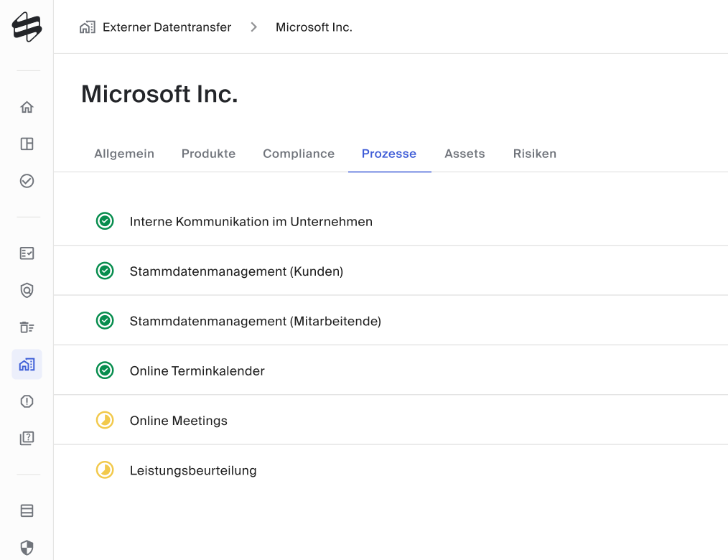
Task: Select the Prozesse tab
Action: point(389,154)
